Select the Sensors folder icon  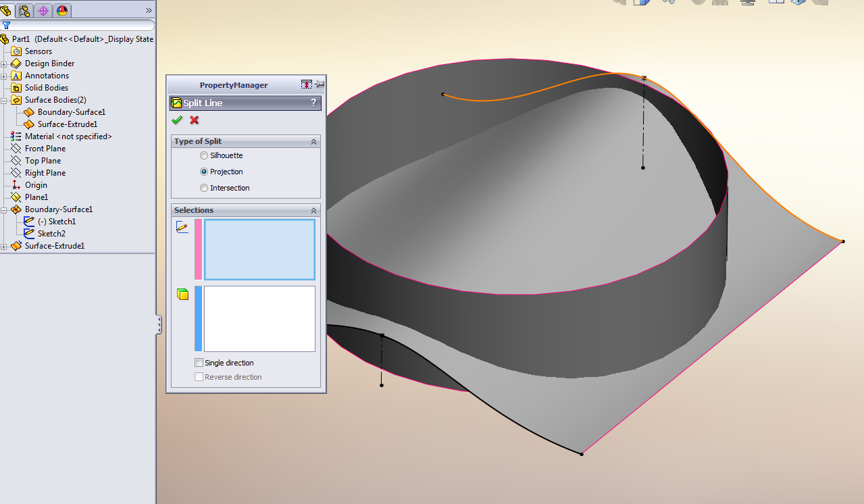(x=17, y=51)
